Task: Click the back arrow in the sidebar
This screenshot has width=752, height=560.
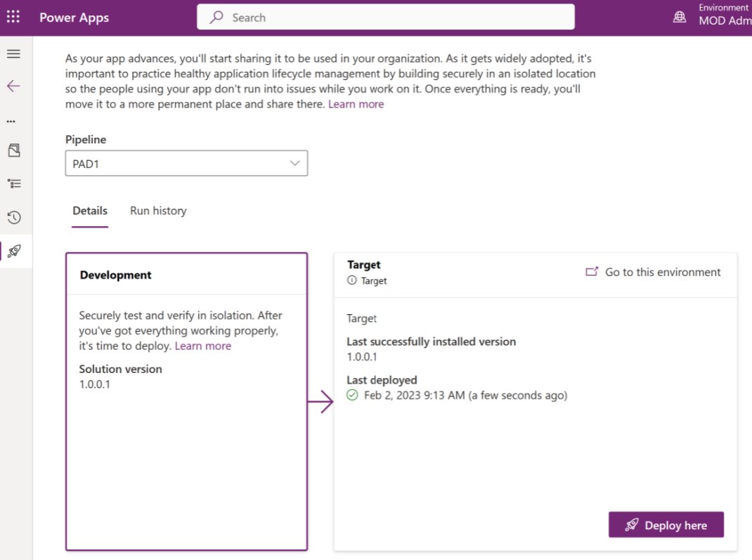Action: (13, 86)
